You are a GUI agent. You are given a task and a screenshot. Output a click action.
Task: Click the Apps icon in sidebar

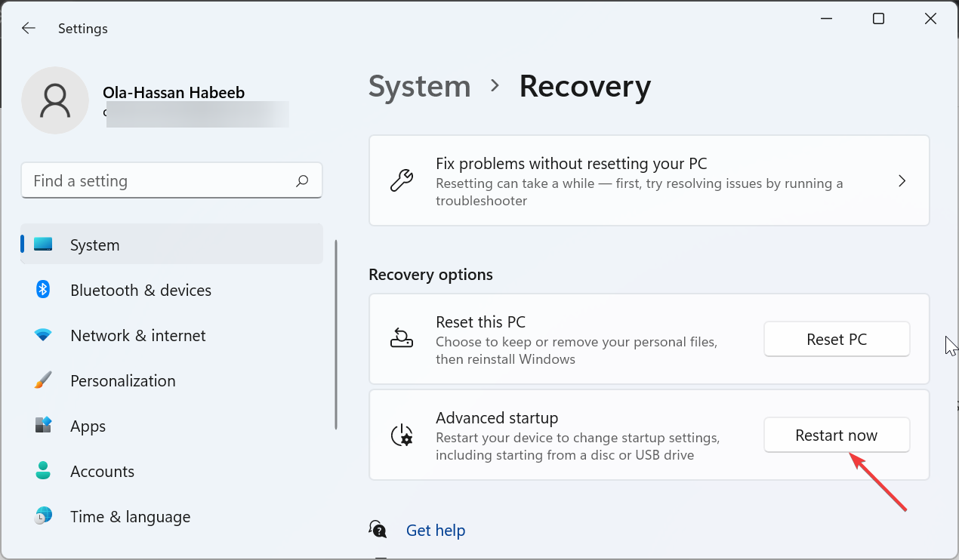[x=43, y=426]
